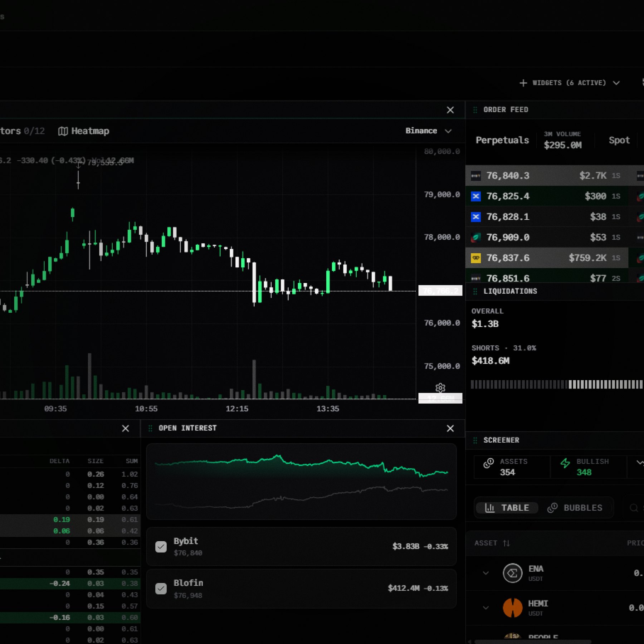Click the ENA token logo
644x644 pixels.
pyautogui.click(x=513, y=573)
